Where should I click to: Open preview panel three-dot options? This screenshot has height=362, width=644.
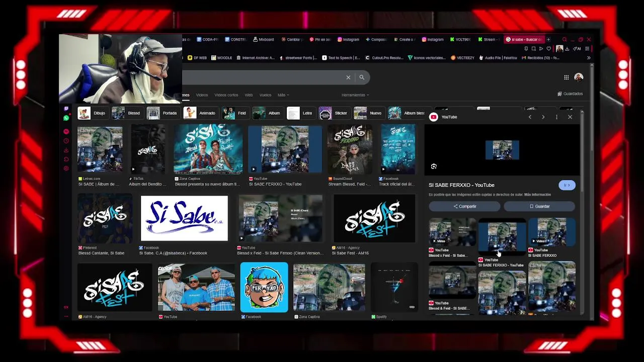pyautogui.click(x=556, y=117)
